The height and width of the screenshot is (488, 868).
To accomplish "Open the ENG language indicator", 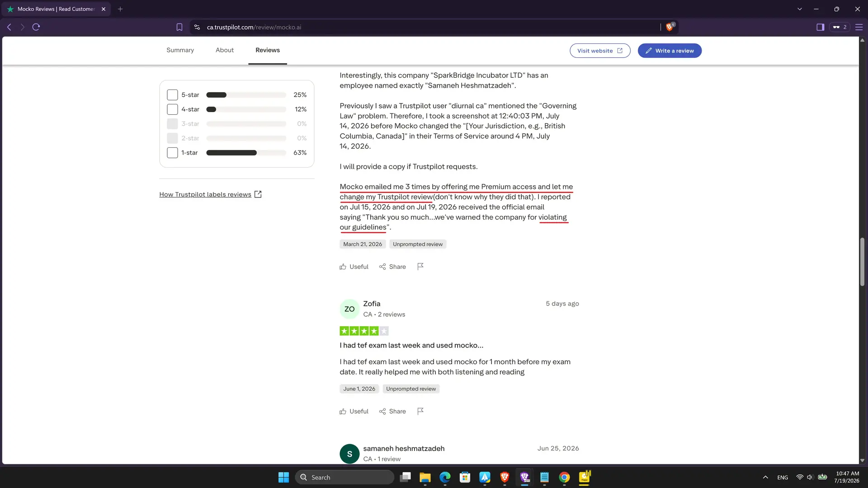I will click(783, 478).
